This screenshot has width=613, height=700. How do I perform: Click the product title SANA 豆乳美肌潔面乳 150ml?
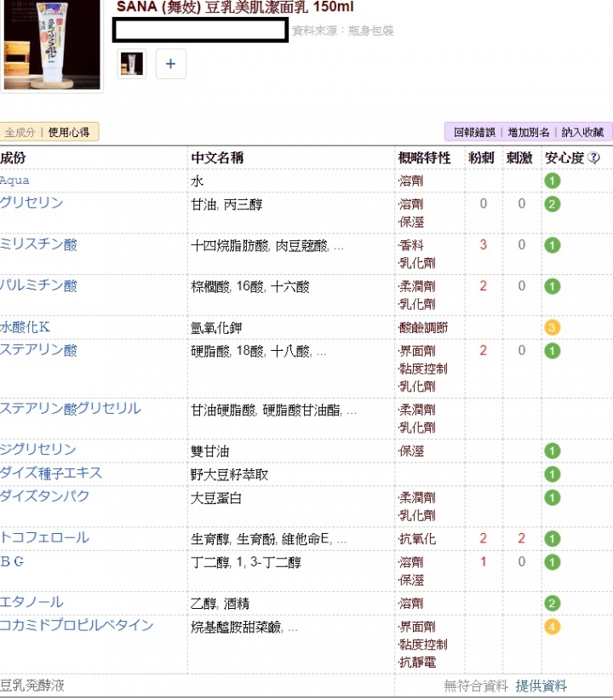pos(235,7)
